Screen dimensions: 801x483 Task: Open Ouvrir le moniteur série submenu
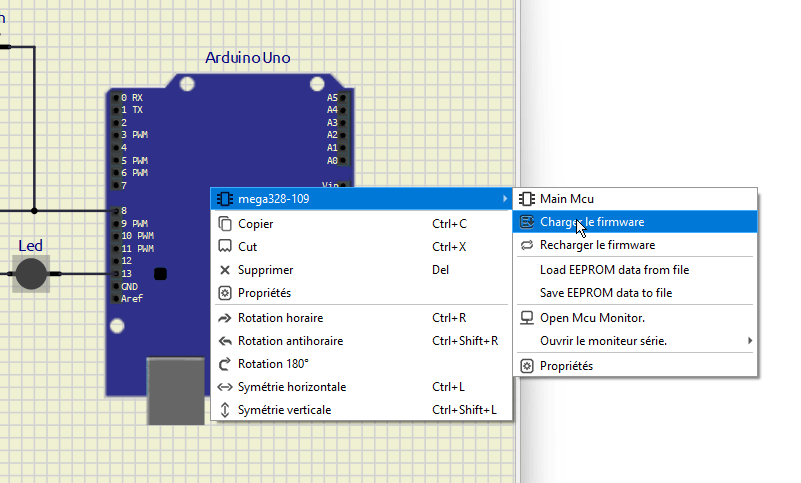(635, 341)
